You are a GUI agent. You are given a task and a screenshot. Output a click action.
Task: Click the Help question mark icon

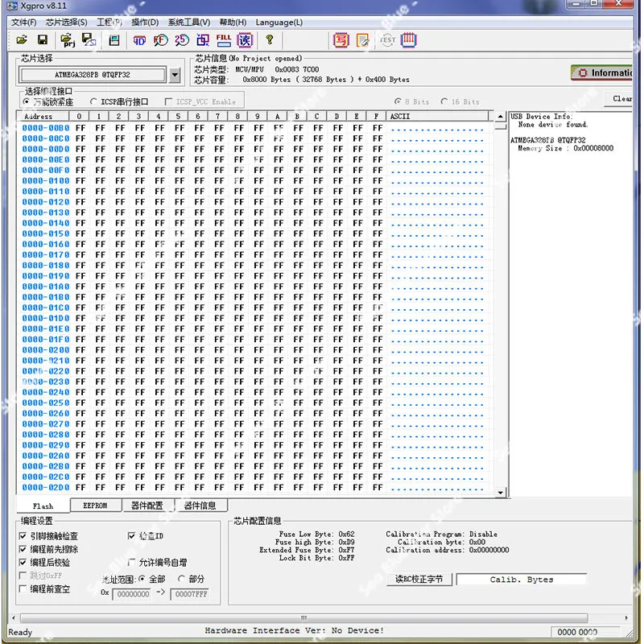(270, 39)
